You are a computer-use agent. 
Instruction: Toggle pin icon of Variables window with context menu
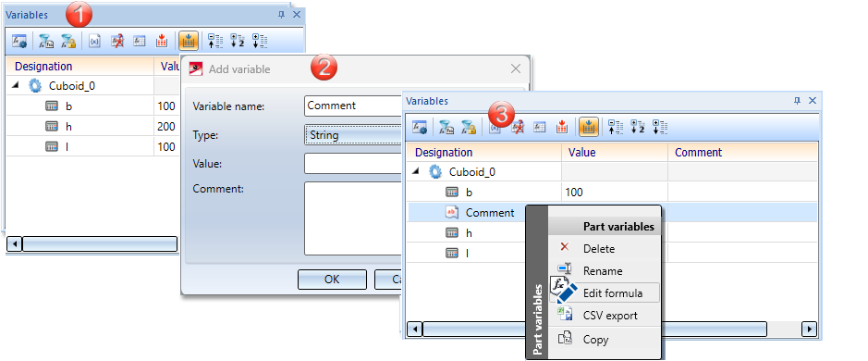(x=797, y=101)
